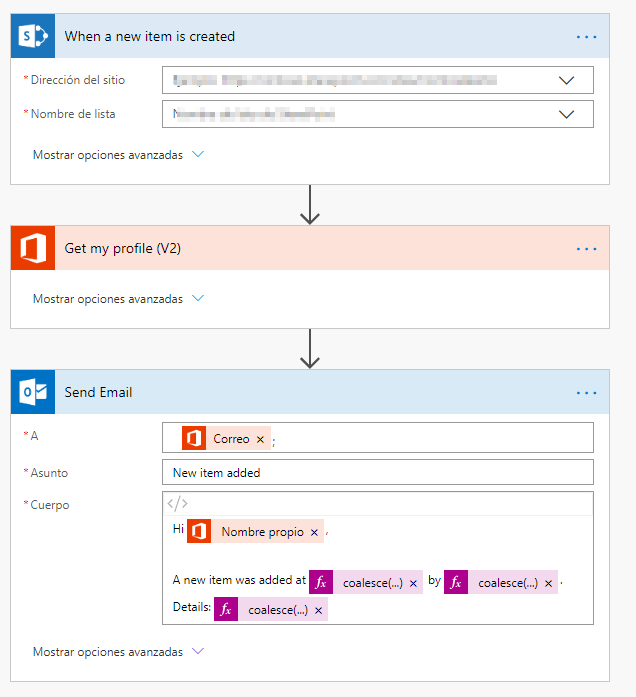Click the SharePoint icon on trigger card
Viewport: 636px width, 697px height.
tap(34, 37)
